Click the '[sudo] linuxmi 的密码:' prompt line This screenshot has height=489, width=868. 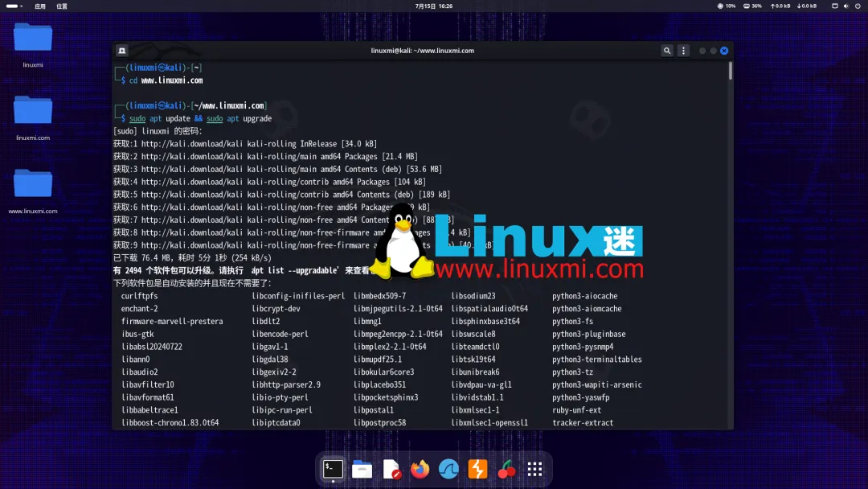point(158,131)
